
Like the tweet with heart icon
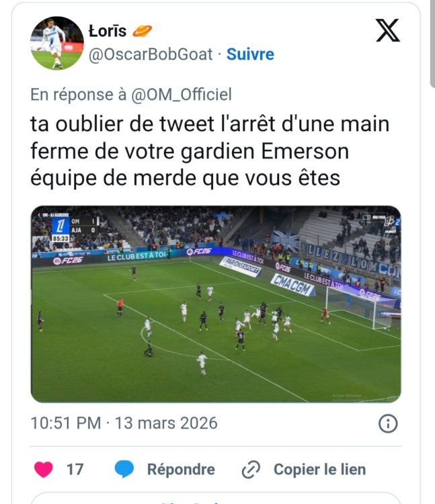44,469
